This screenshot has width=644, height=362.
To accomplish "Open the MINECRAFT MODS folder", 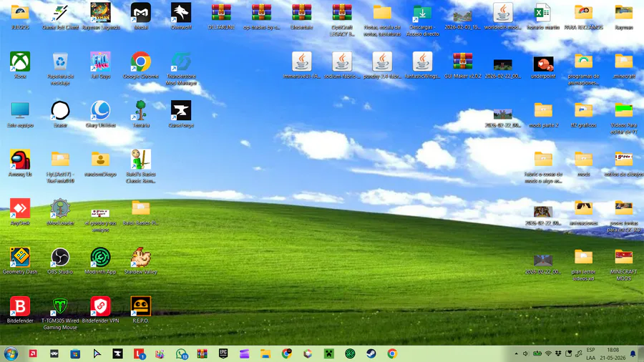I will pyautogui.click(x=623, y=265).
